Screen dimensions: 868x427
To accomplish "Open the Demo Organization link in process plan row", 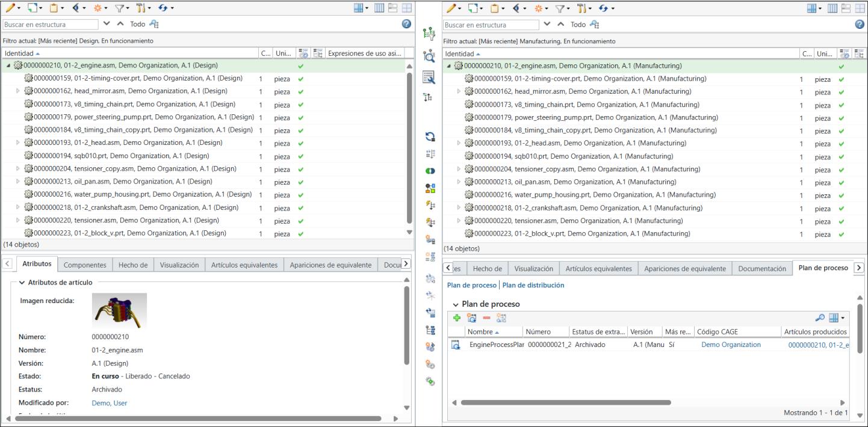I will click(x=731, y=345).
